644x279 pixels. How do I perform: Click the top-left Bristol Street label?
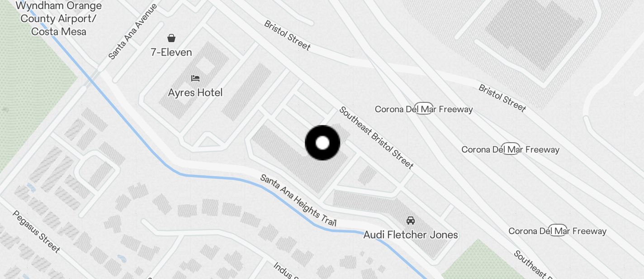tap(287, 35)
